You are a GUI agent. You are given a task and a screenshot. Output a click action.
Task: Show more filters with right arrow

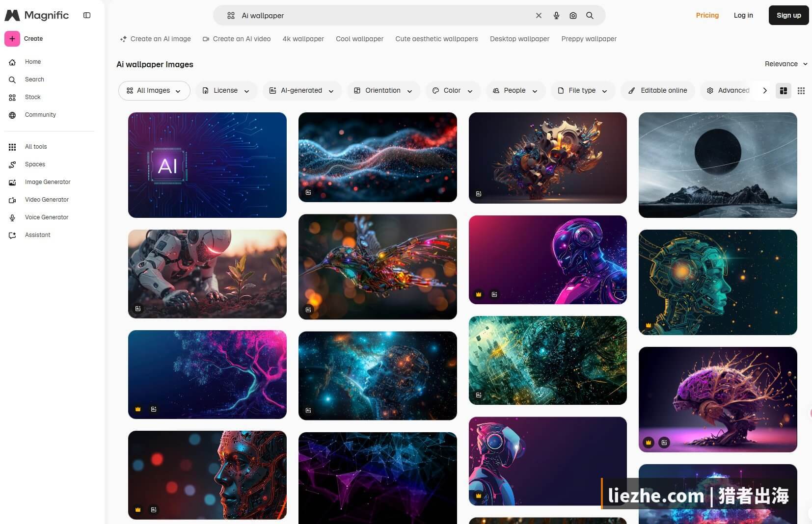point(764,91)
